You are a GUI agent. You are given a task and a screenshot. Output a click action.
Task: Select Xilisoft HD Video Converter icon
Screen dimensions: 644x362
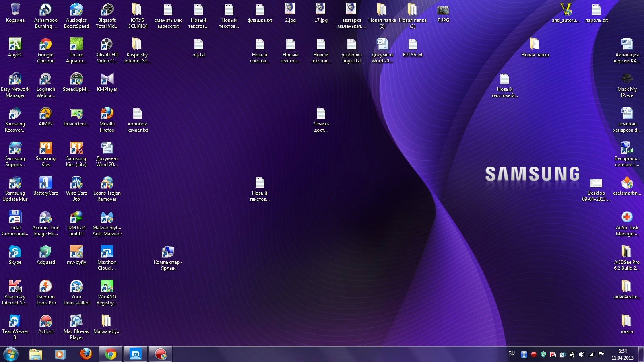(x=107, y=50)
